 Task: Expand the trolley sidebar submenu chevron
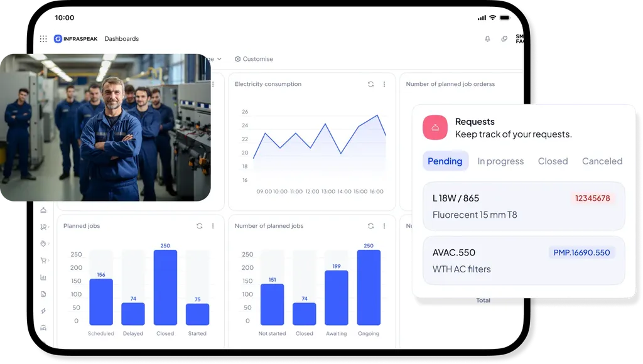tap(49, 227)
